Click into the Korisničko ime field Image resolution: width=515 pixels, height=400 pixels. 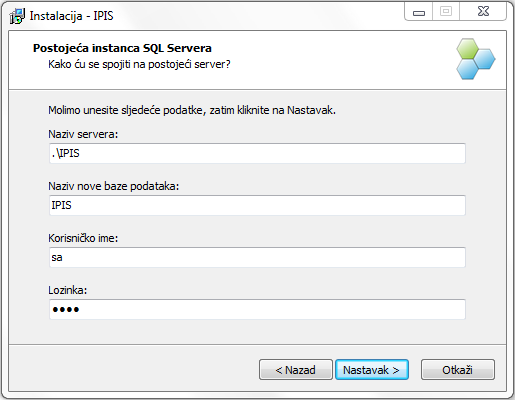[x=257, y=257]
